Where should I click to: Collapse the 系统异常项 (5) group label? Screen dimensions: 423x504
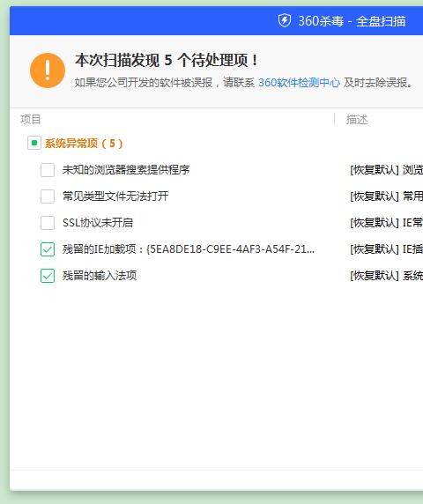(x=84, y=144)
